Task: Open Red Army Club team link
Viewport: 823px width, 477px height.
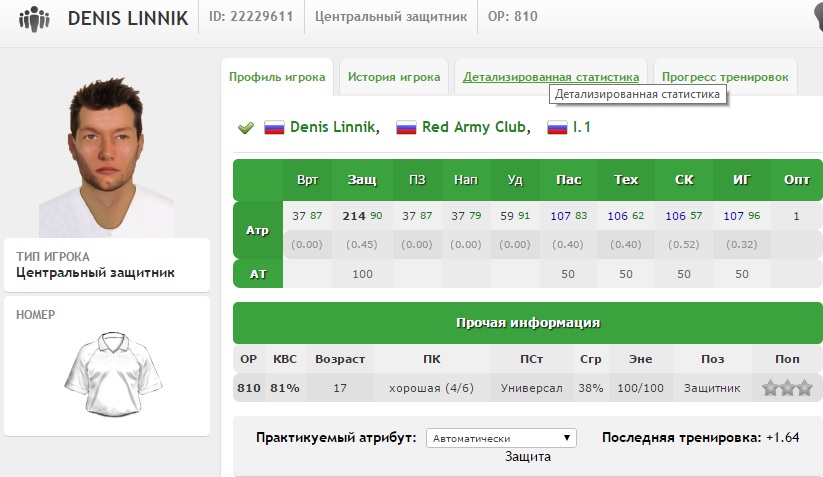Action: pyautogui.click(x=476, y=127)
